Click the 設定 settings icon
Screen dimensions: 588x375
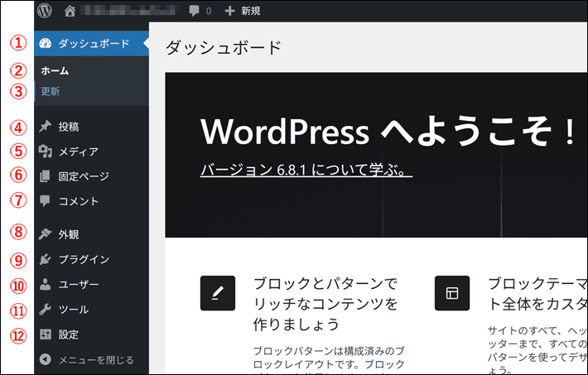point(45,334)
